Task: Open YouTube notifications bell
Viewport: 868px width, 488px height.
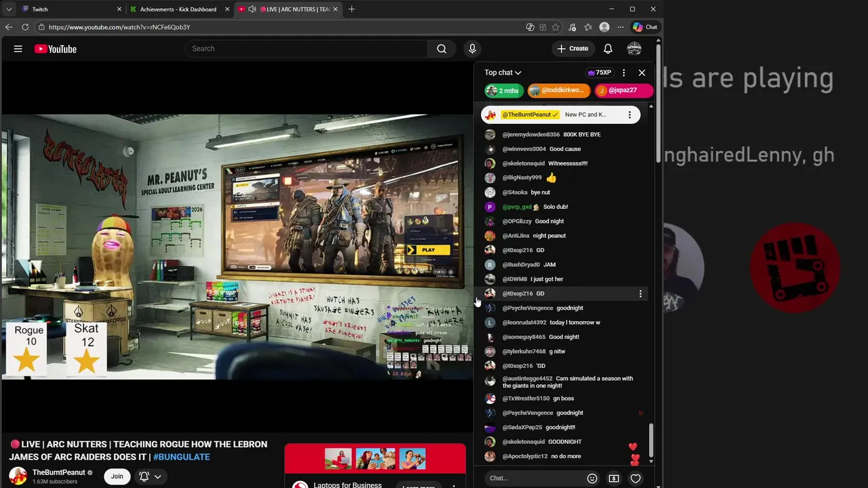Action: pyautogui.click(x=608, y=49)
